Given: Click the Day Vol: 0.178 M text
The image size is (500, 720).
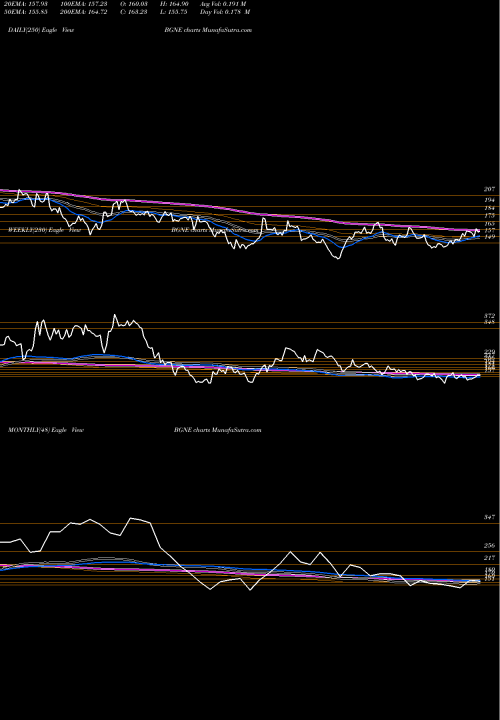Looking at the screenshot, I should [x=225, y=12].
